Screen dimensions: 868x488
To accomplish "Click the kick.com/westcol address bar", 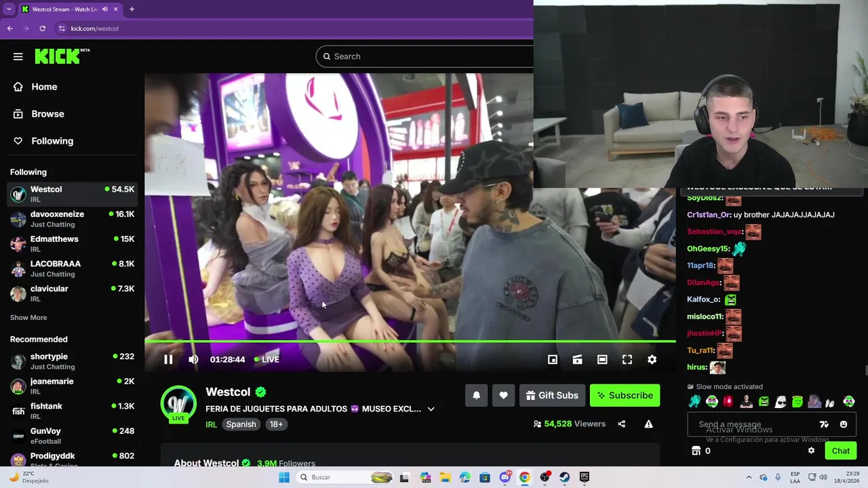I will (x=292, y=28).
